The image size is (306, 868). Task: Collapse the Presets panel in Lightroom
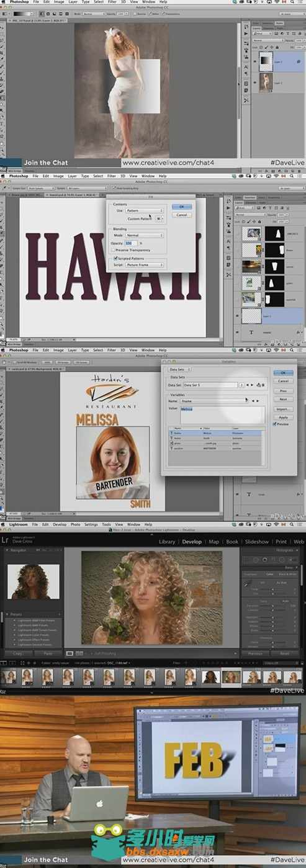click(x=7, y=615)
